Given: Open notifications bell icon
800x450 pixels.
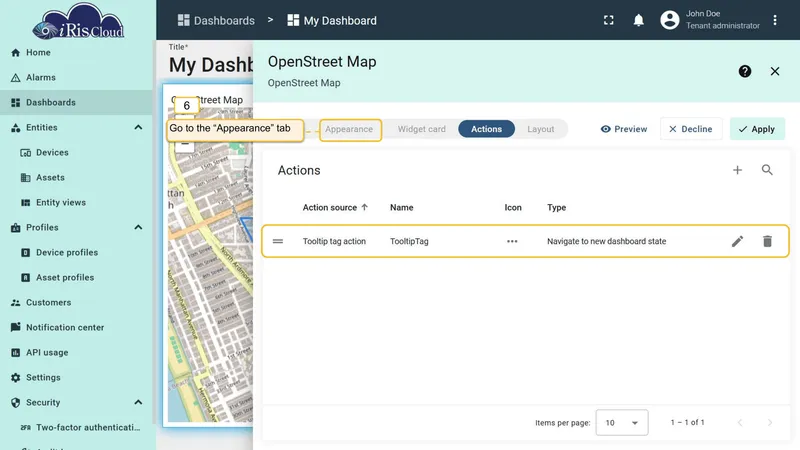Looking at the screenshot, I should [x=638, y=20].
